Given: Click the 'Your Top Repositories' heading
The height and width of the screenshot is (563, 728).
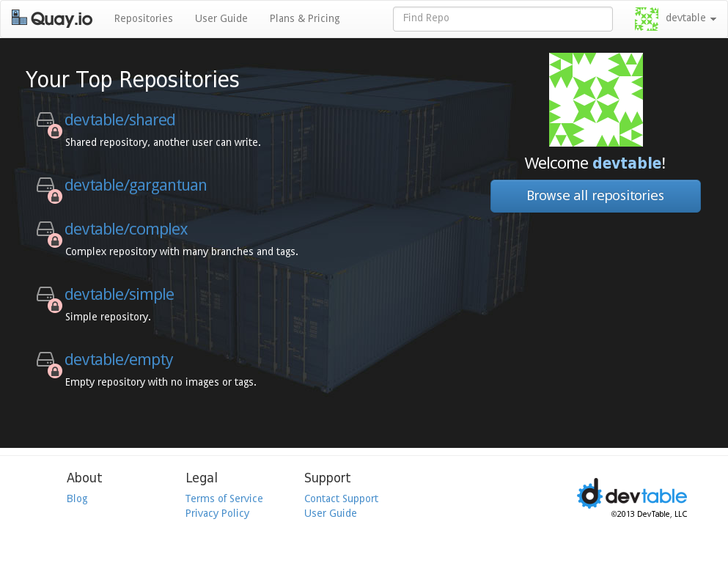Looking at the screenshot, I should pos(132,79).
